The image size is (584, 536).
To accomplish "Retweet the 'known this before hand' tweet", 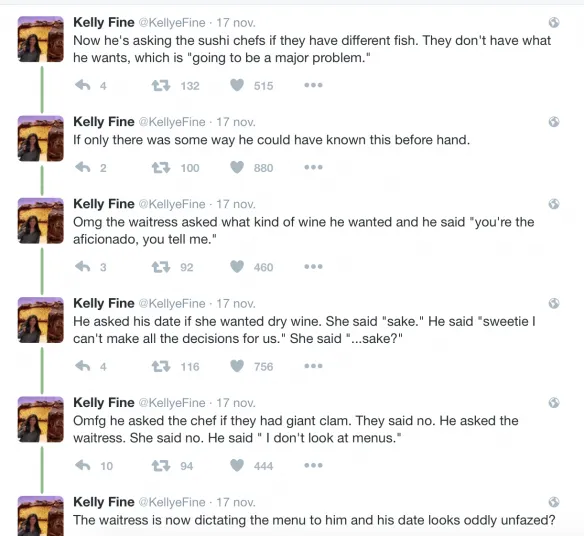I will coord(161,168).
